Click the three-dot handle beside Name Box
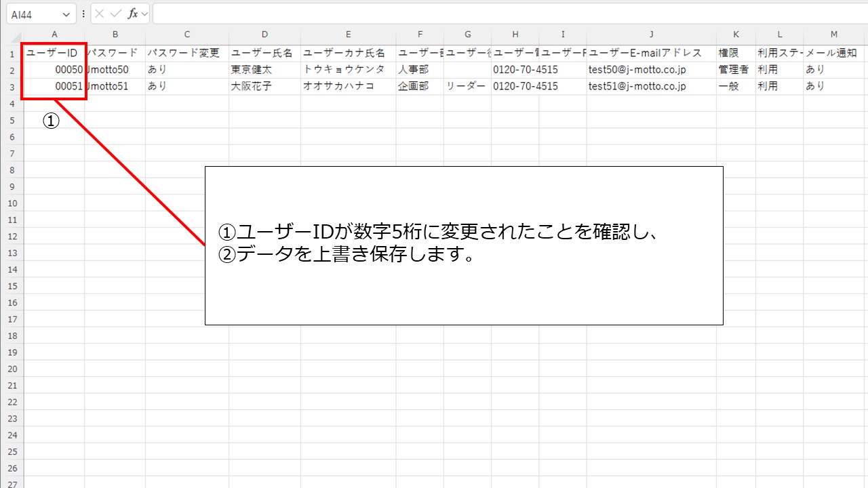Screen dimensions: 868x488 83,14
